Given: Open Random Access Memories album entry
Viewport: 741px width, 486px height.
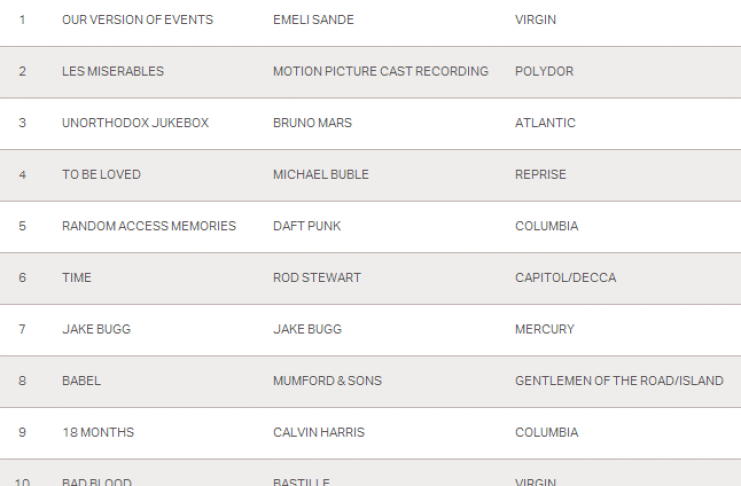Looking at the screenshot, I should pyautogui.click(x=148, y=226).
